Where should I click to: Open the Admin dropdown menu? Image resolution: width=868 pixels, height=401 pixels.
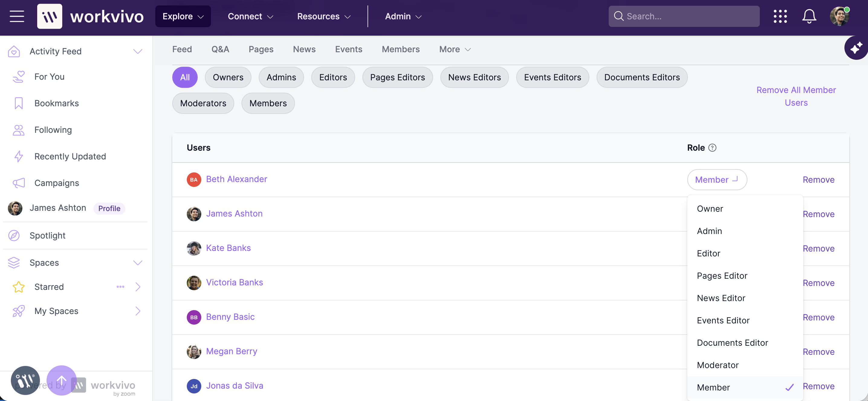pos(403,16)
